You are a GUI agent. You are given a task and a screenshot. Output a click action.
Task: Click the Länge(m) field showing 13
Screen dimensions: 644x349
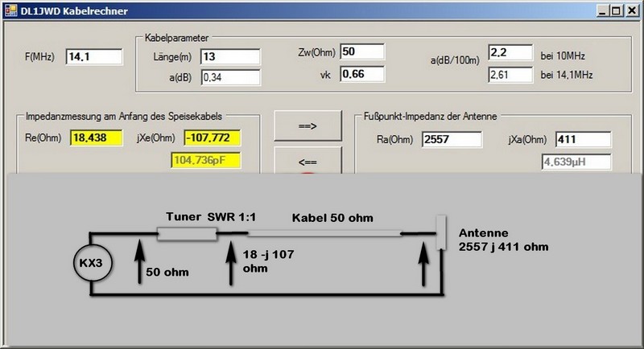pos(230,56)
